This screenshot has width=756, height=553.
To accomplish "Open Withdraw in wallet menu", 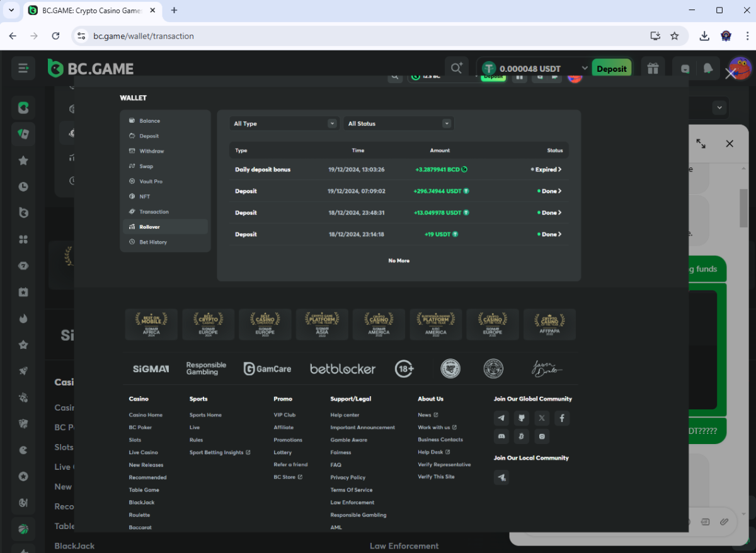I will point(152,151).
